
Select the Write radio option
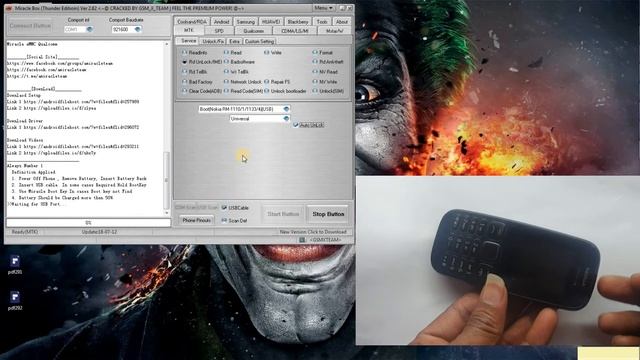click(x=267, y=53)
